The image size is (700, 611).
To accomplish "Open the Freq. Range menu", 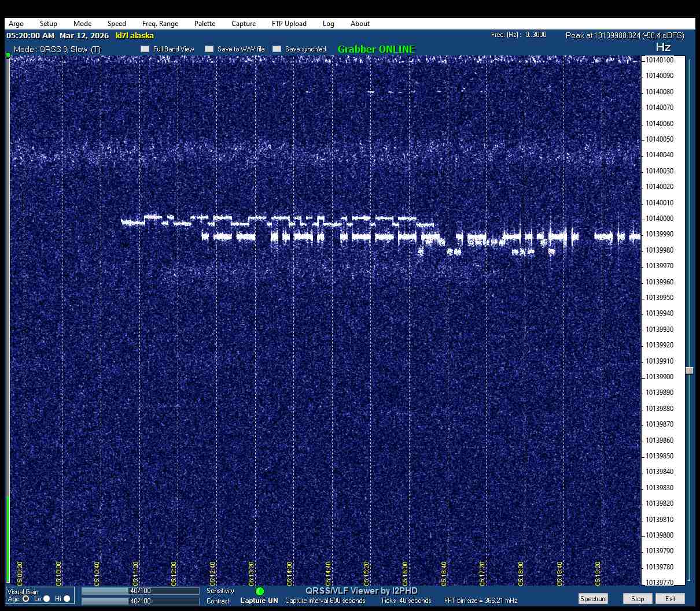I will click(x=160, y=24).
